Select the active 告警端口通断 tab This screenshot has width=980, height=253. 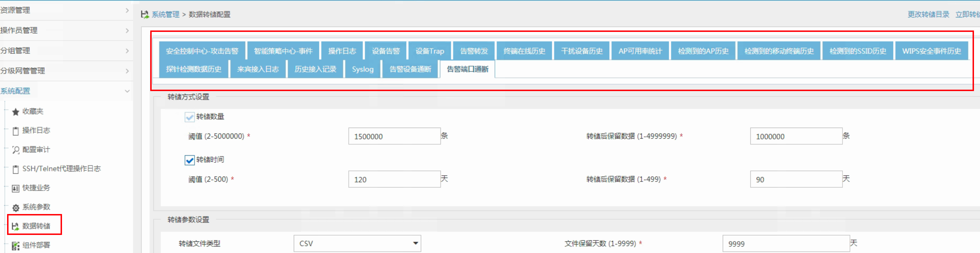pyautogui.click(x=468, y=69)
